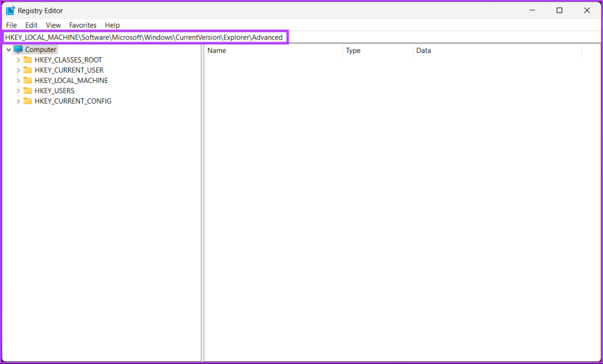Expand the HKEY_CURRENT_USER node chevron
Screen dimensions: 603x364
coord(18,70)
